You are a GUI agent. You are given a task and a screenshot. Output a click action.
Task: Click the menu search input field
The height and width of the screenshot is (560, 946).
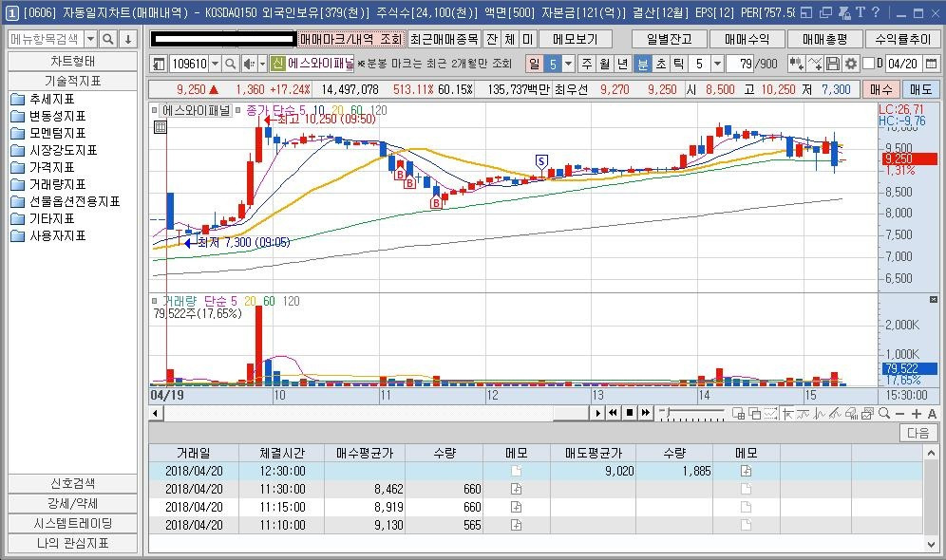point(46,39)
